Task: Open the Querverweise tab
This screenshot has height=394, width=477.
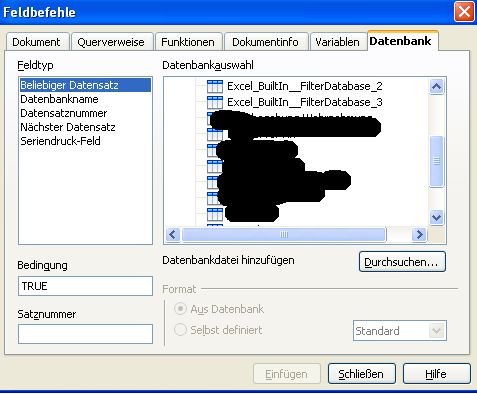Action: coord(111,42)
